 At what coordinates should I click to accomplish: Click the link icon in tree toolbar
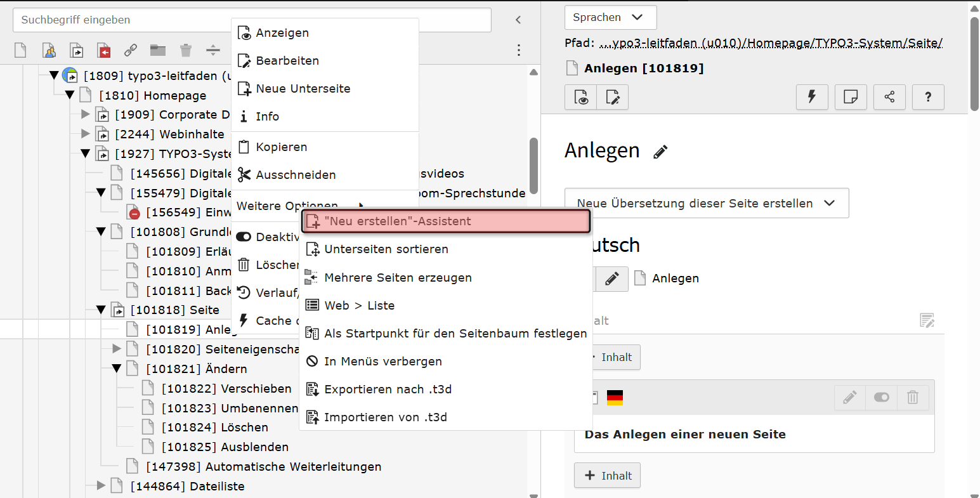click(x=131, y=50)
